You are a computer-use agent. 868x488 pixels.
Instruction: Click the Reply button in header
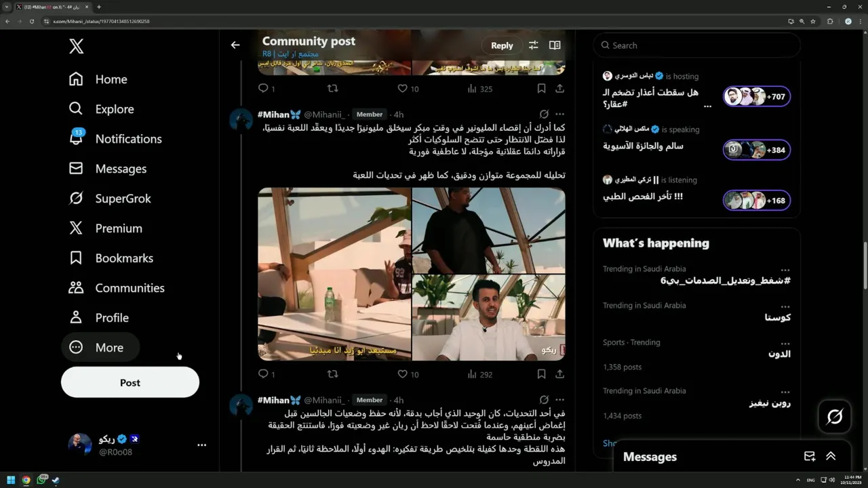pyautogui.click(x=502, y=45)
